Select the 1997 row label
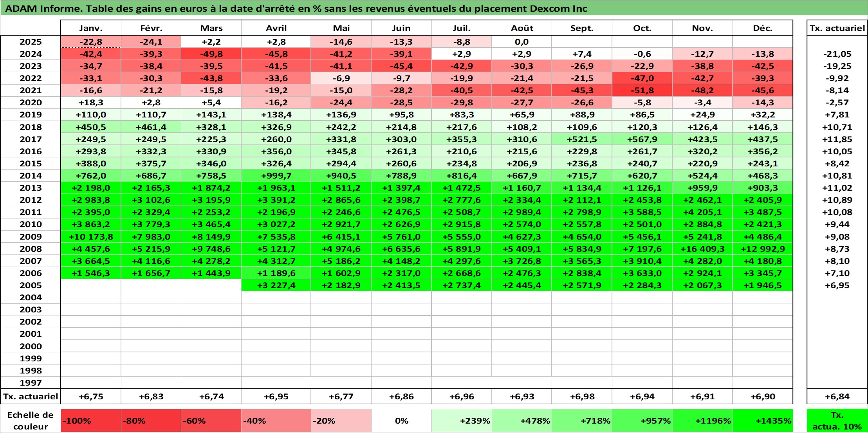The image size is (868, 433). 31,382
